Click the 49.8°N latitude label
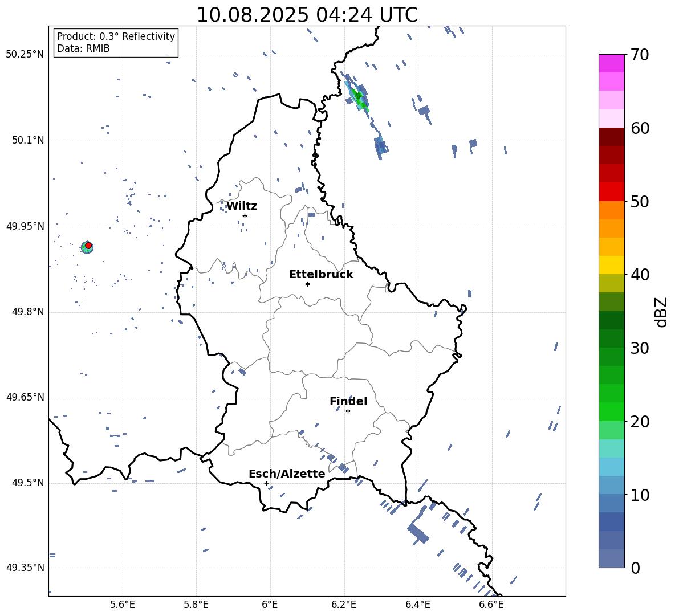 pos(28,312)
